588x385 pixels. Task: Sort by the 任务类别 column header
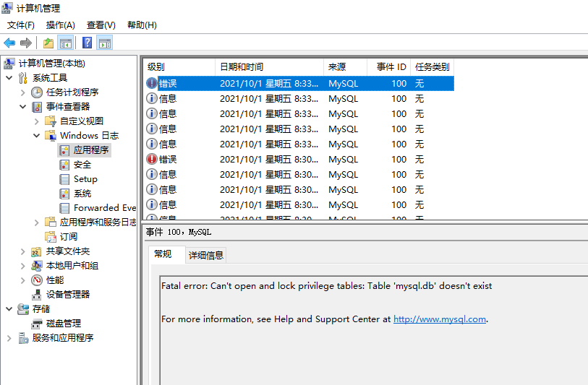point(433,67)
